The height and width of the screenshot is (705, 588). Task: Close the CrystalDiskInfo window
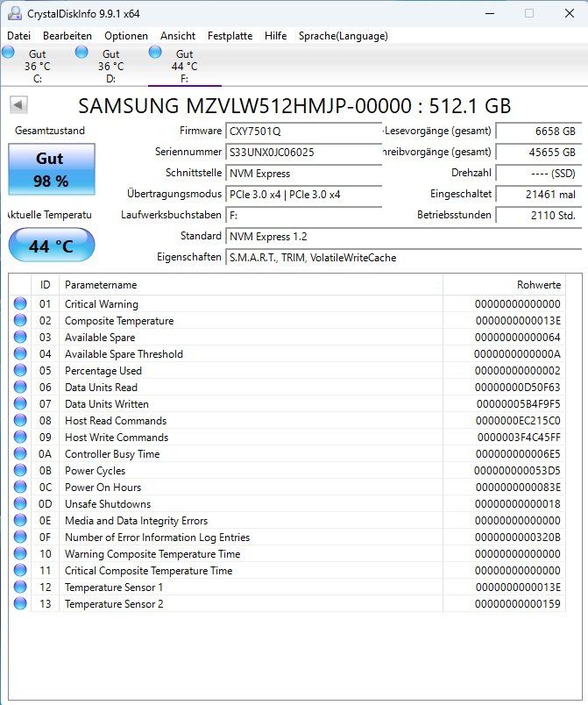pyautogui.click(x=570, y=13)
